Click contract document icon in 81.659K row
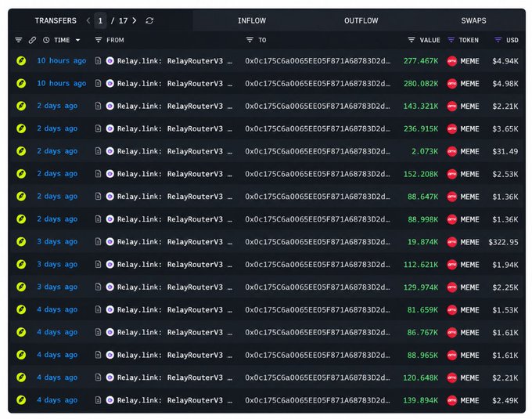532x419 pixels. (98, 309)
